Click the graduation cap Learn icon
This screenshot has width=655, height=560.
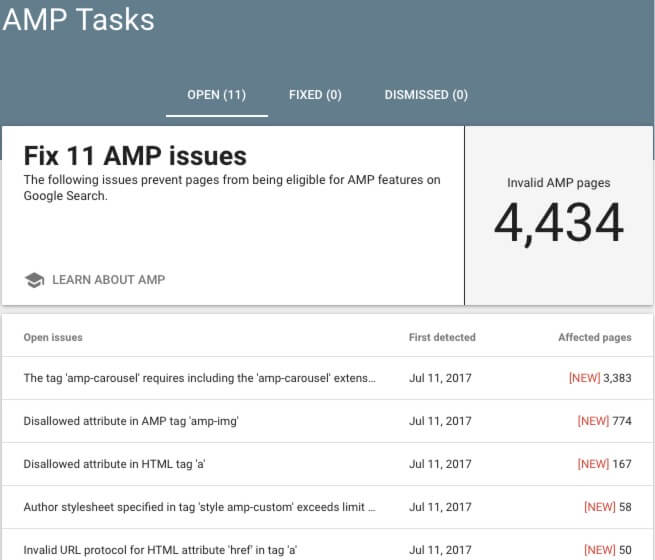coord(35,280)
